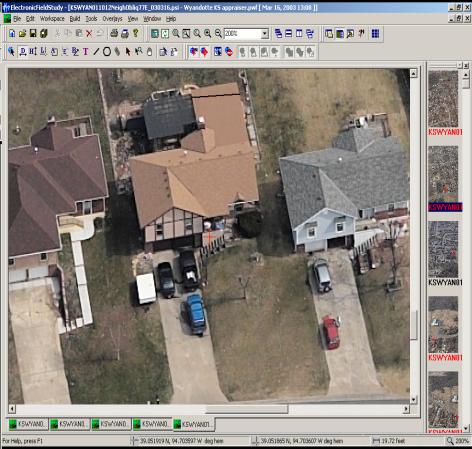The width and height of the screenshot is (472, 449).
Task: Click the 200% zoom status bar indicator
Action: [x=458, y=441]
